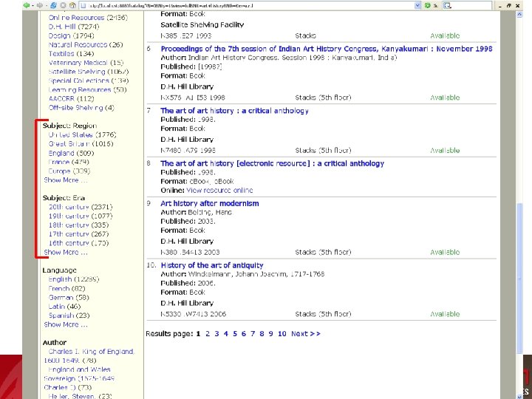Filter language by French (82)
This screenshot has height=399, width=532.
(66, 288)
